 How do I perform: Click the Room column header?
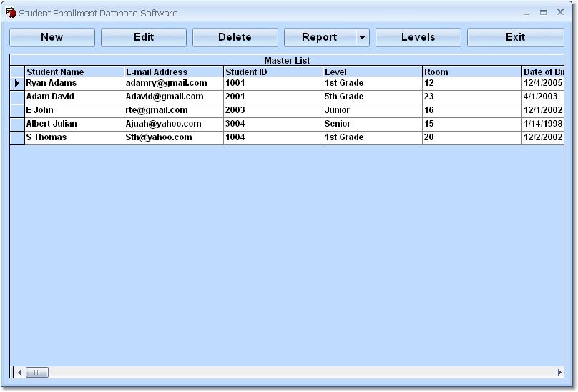click(x=472, y=72)
